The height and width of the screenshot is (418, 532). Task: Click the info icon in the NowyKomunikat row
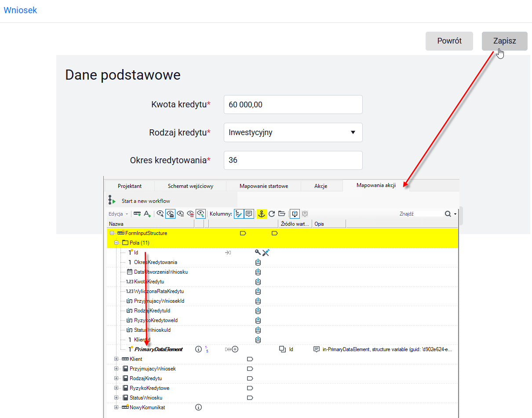198,407
